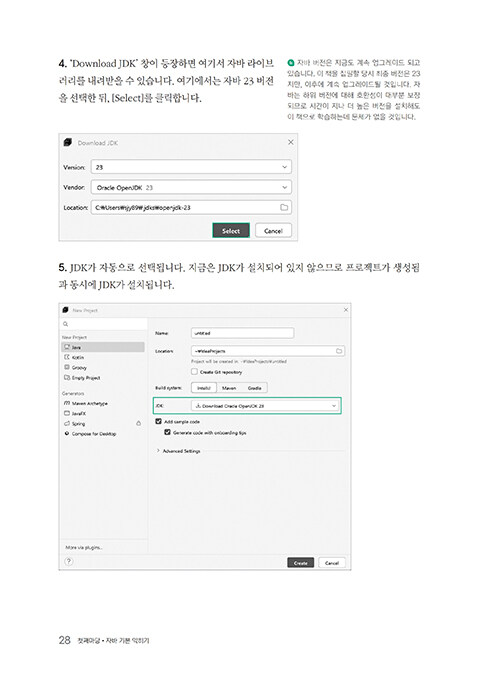Click the Select button in Download JDK

pos(231,231)
